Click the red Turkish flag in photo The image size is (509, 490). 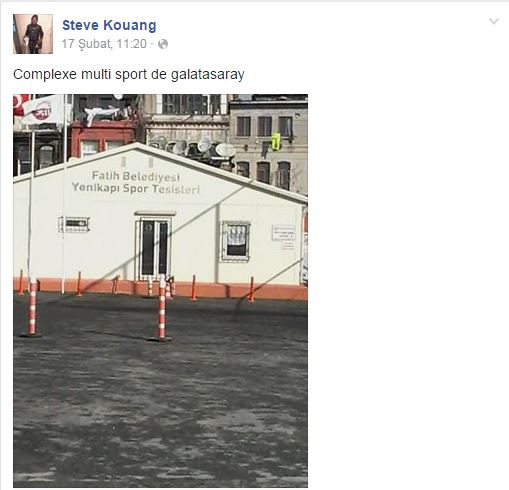(21, 105)
